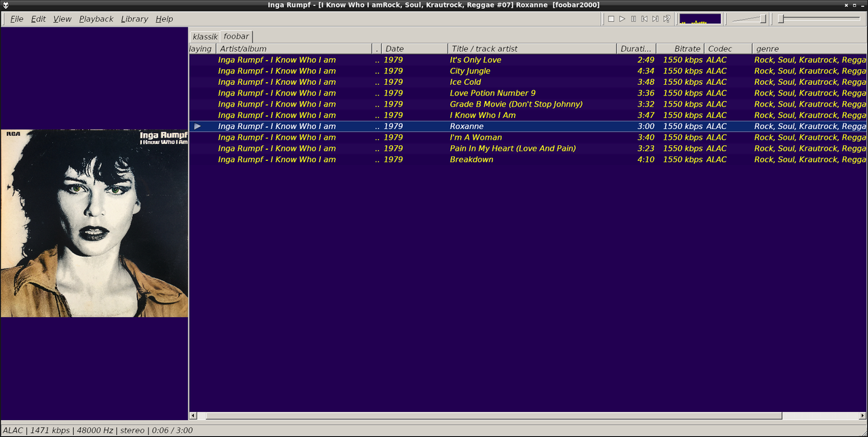Sort by Title / track artist column header

point(532,49)
